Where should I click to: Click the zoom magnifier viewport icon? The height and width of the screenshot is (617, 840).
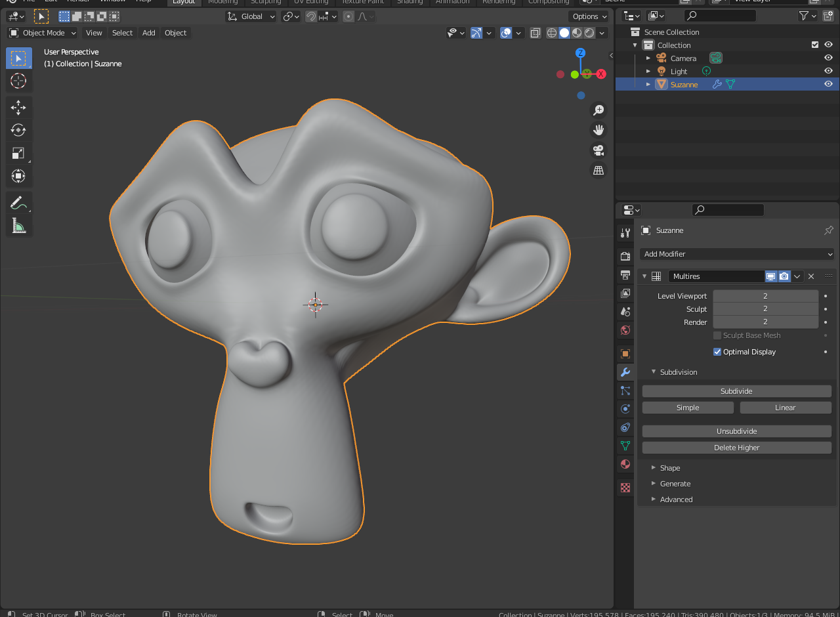pyautogui.click(x=598, y=110)
